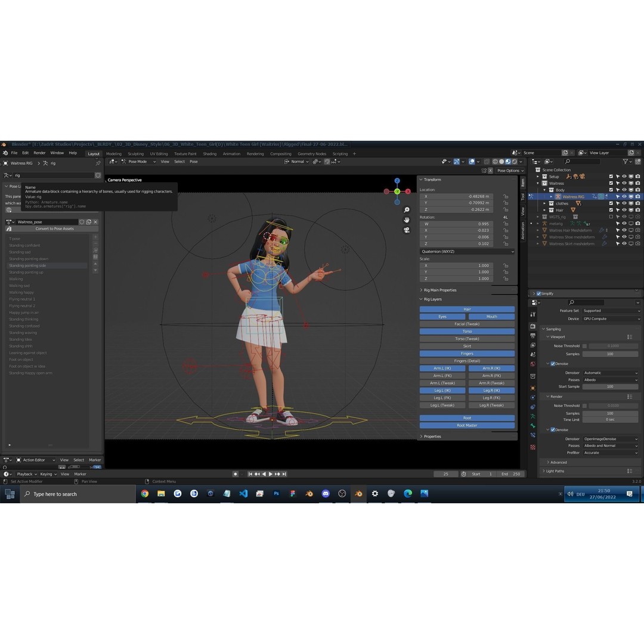Toggle the Facial (Tweak) rig layer button
This screenshot has width=644, height=644.
(x=467, y=324)
